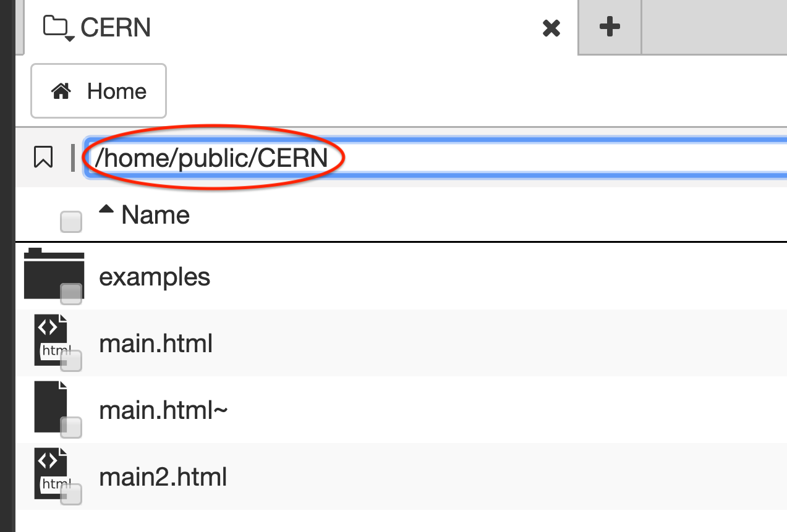Click the select-all checkbox in the header row

click(x=71, y=221)
